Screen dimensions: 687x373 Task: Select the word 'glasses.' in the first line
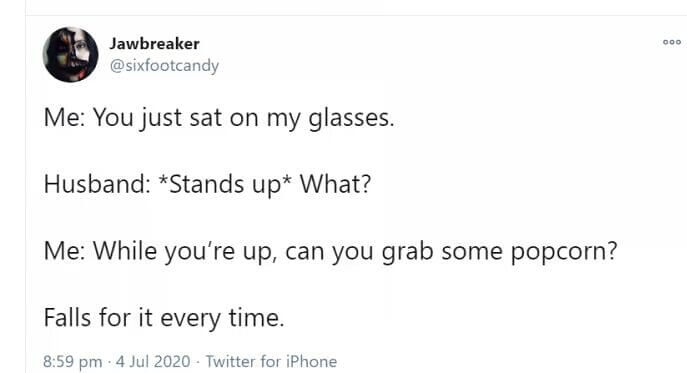(x=351, y=119)
